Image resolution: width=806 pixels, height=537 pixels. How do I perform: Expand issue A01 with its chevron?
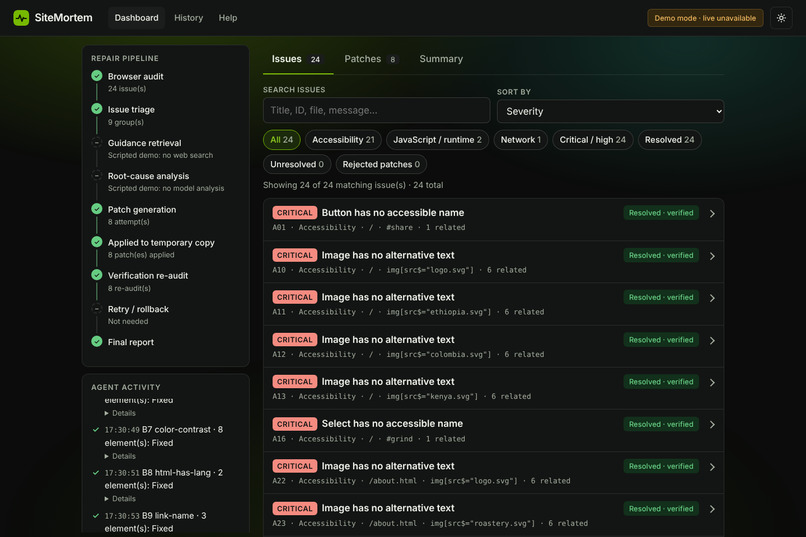click(712, 213)
